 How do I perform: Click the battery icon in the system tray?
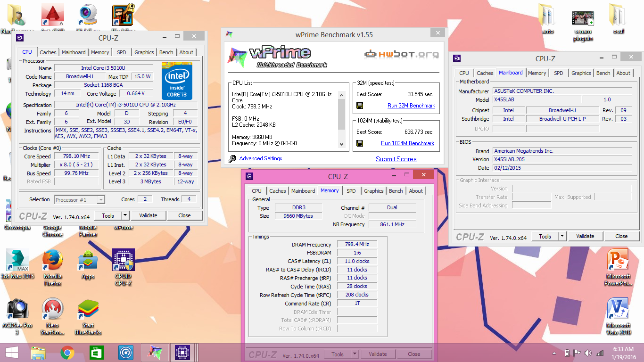[x=567, y=353]
